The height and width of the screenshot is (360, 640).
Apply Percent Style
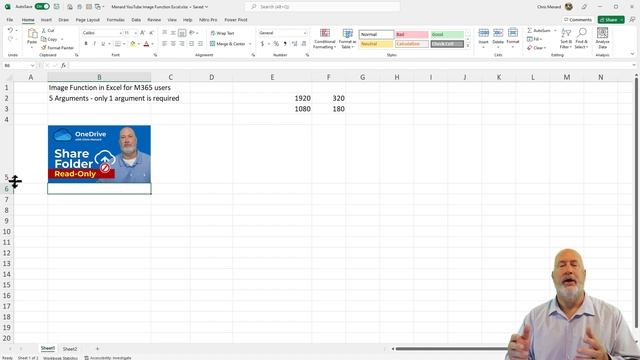click(276, 44)
